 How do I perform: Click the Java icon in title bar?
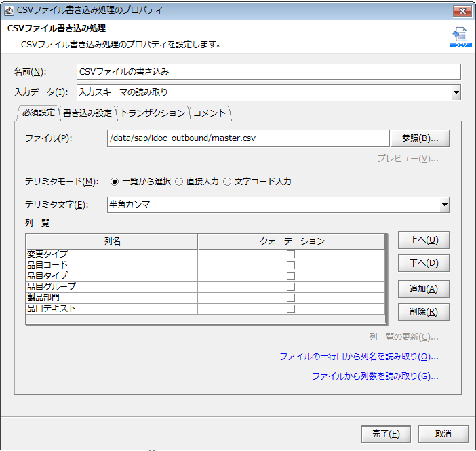[x=9, y=12]
